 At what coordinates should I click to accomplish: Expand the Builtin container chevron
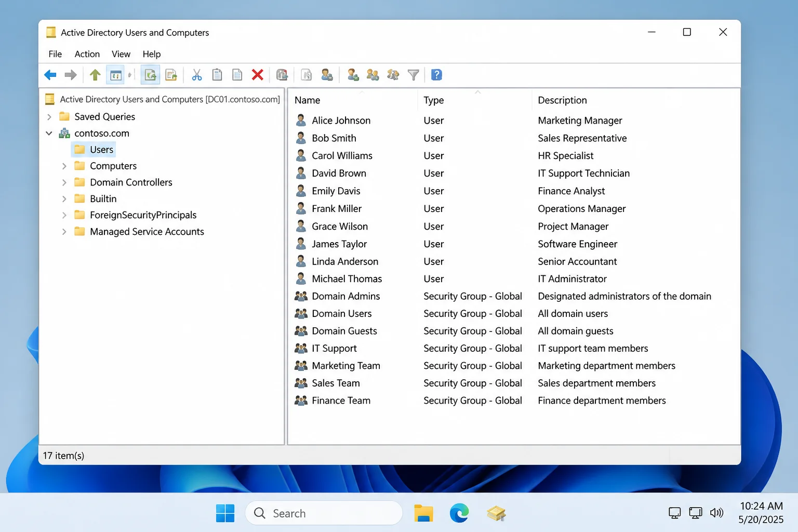pos(64,199)
